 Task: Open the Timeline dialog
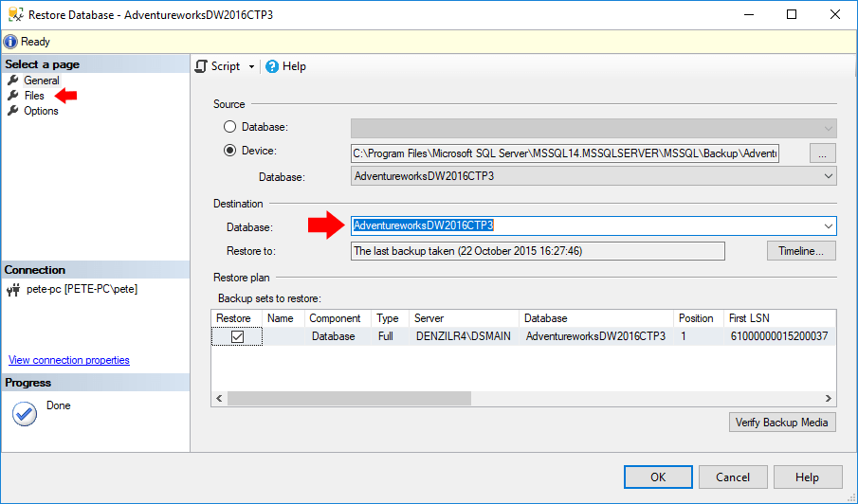[801, 251]
